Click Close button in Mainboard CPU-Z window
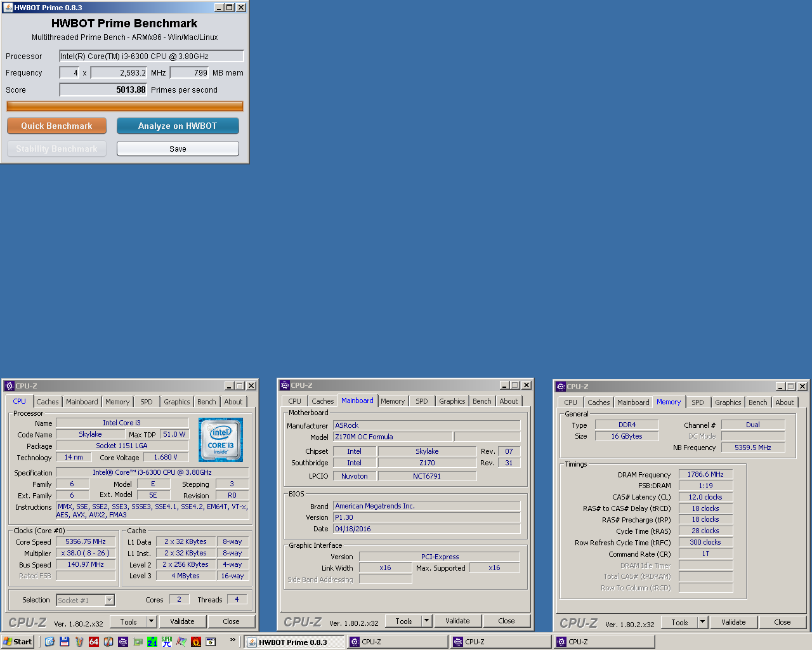 pos(506,621)
